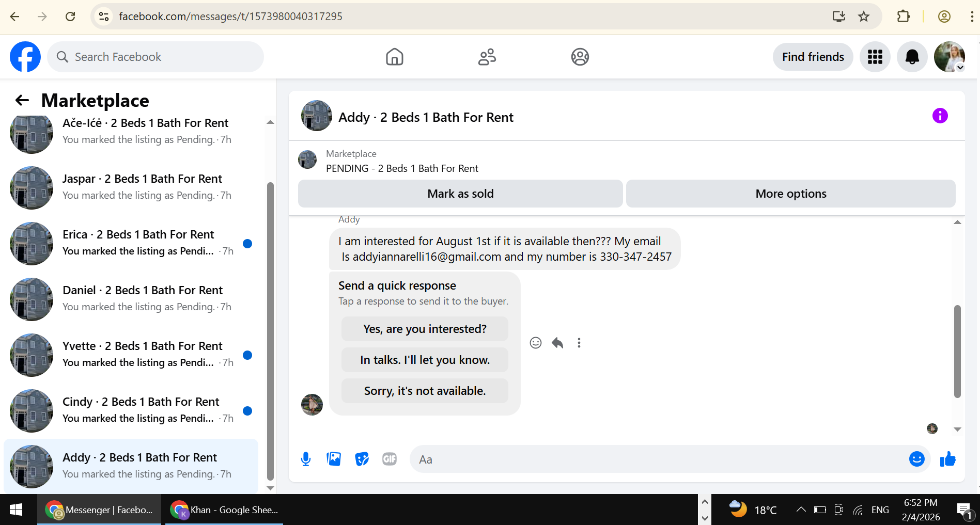Open the browser extensions icon
Screen dimensions: 980x525
pos(904,17)
